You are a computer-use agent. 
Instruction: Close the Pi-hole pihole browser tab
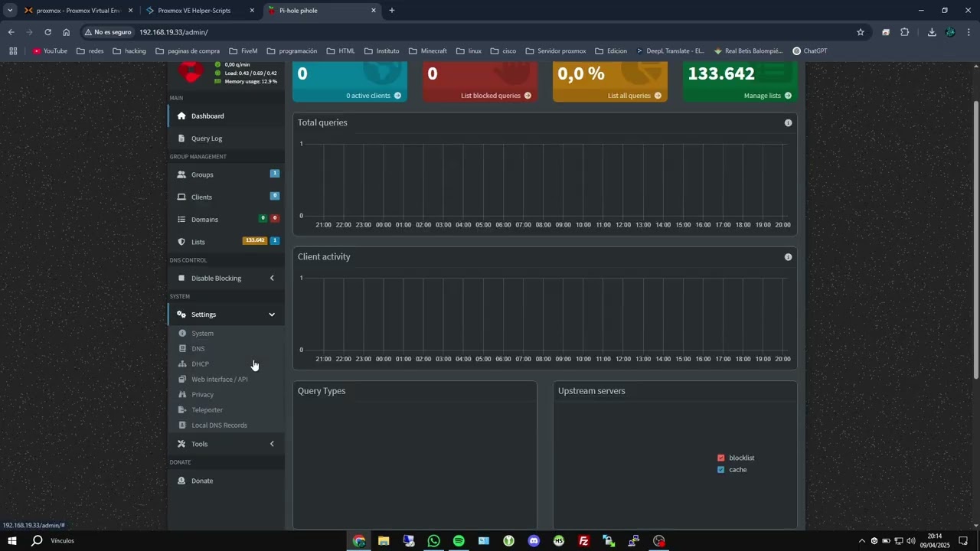click(374, 11)
